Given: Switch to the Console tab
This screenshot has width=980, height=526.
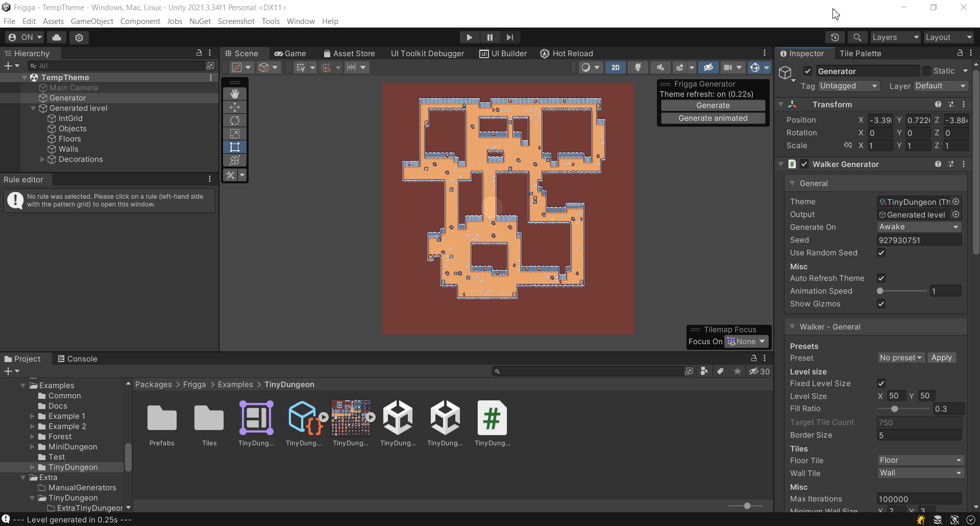Looking at the screenshot, I should point(78,359).
